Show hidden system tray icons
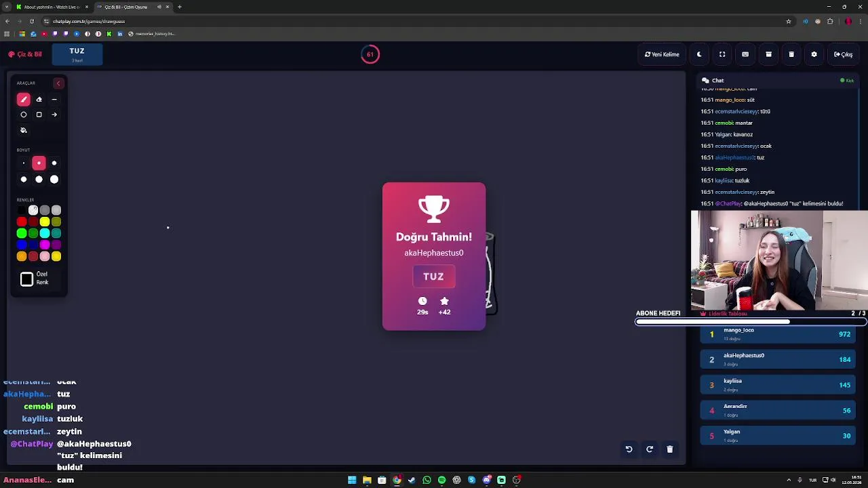 pos(789,480)
